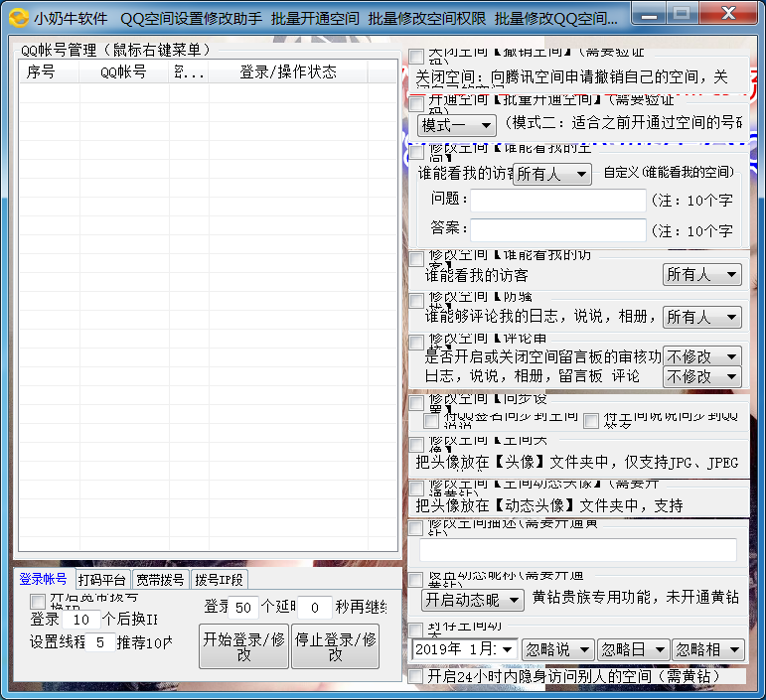Enable 开启宽带拨号换IP checkbox
Viewport: 766px width, 700px height.
tap(38, 601)
